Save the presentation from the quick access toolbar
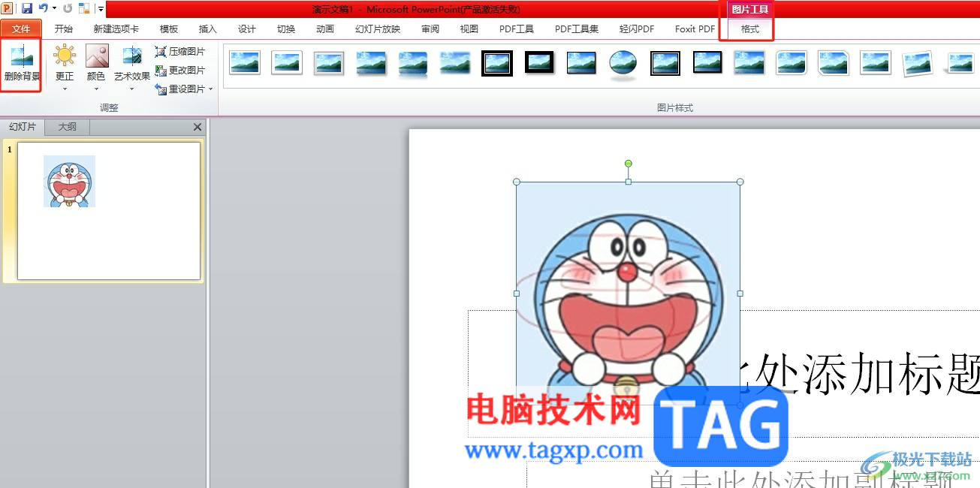The image size is (980, 488). click(27, 8)
